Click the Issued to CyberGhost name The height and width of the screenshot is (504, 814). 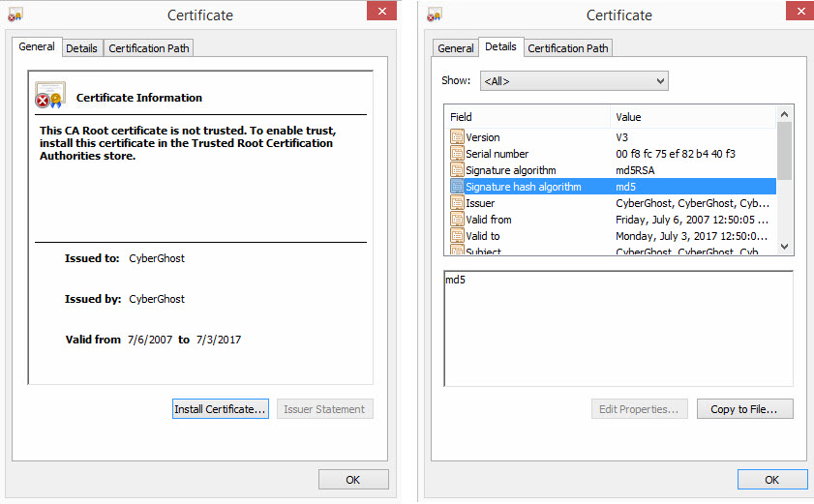pos(157,258)
